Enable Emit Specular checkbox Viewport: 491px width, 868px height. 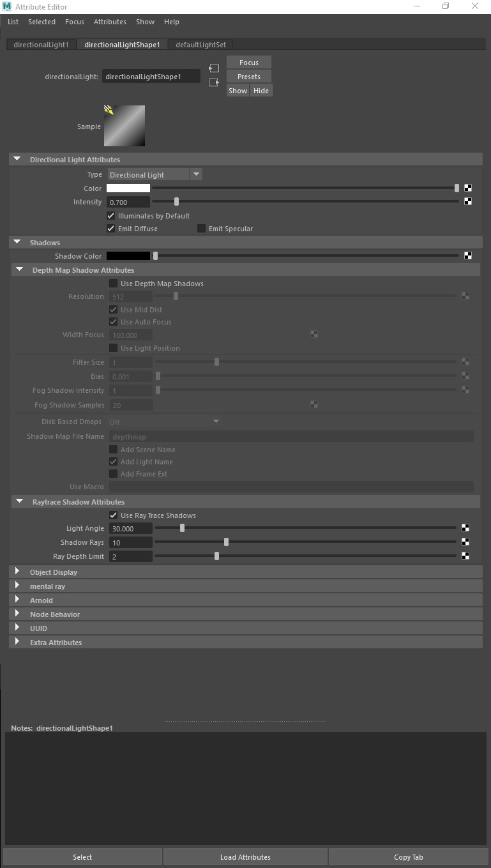pos(202,229)
